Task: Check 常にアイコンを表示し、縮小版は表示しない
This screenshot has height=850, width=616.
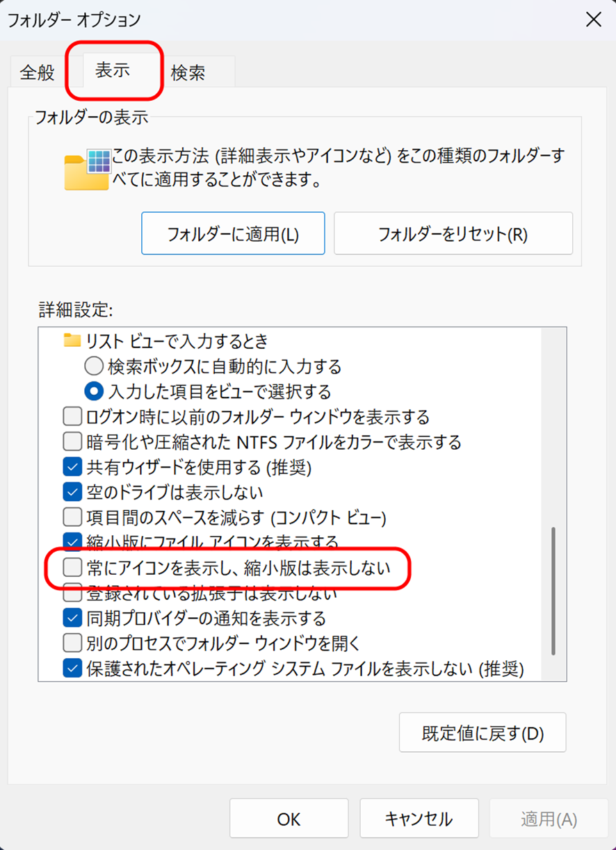Action: (x=72, y=568)
